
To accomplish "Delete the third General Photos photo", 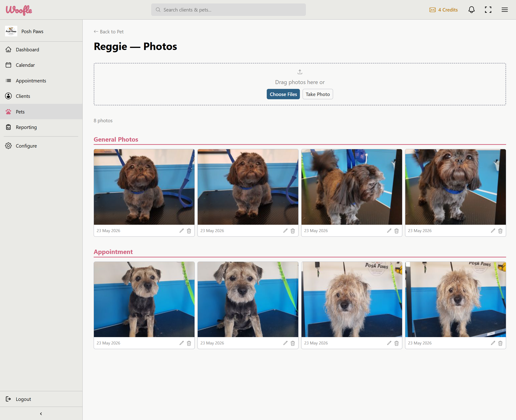I will pyautogui.click(x=396, y=231).
